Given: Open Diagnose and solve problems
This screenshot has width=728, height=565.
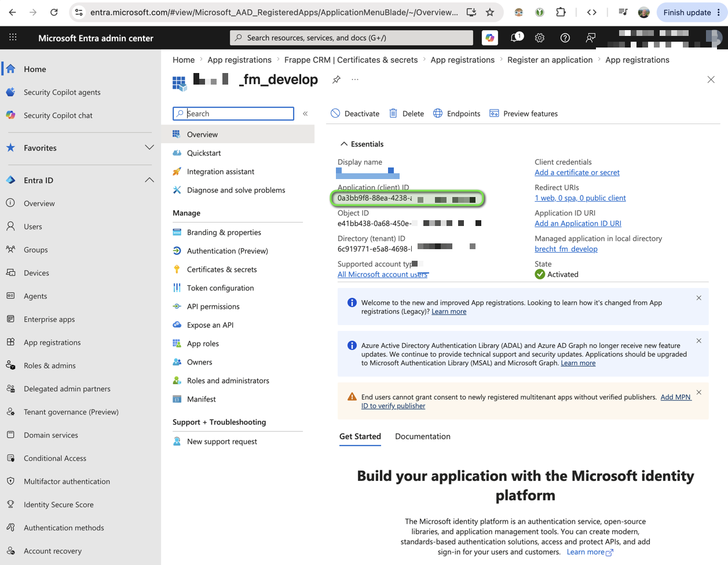Looking at the screenshot, I should click(237, 190).
